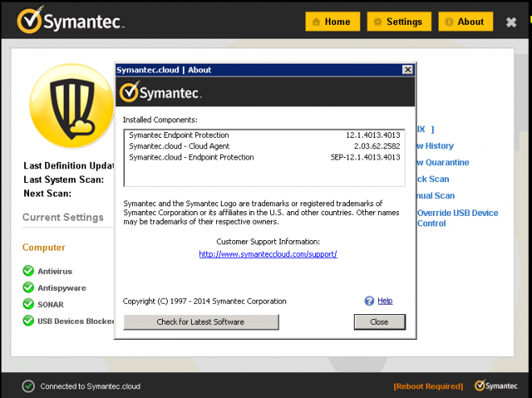532x398 pixels.
Task: Click the Copyright 1997 - 2014 text
Action: point(205,301)
